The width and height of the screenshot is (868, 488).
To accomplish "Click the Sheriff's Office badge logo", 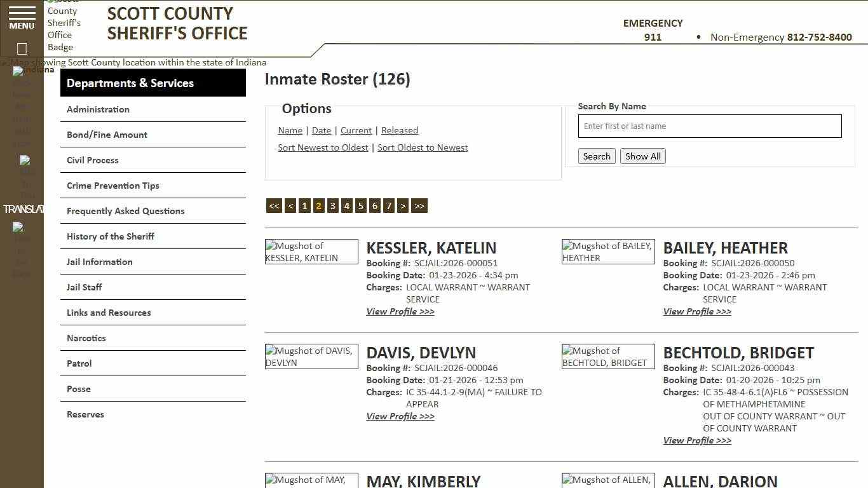I will click(x=64, y=27).
